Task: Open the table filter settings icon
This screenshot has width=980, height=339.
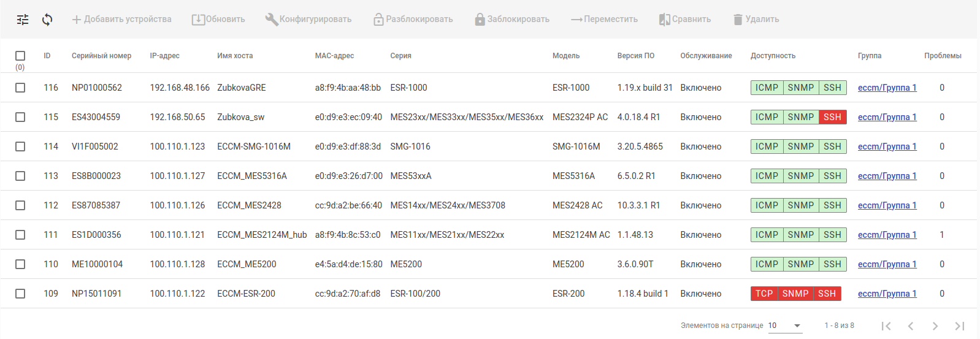Action: (23, 20)
